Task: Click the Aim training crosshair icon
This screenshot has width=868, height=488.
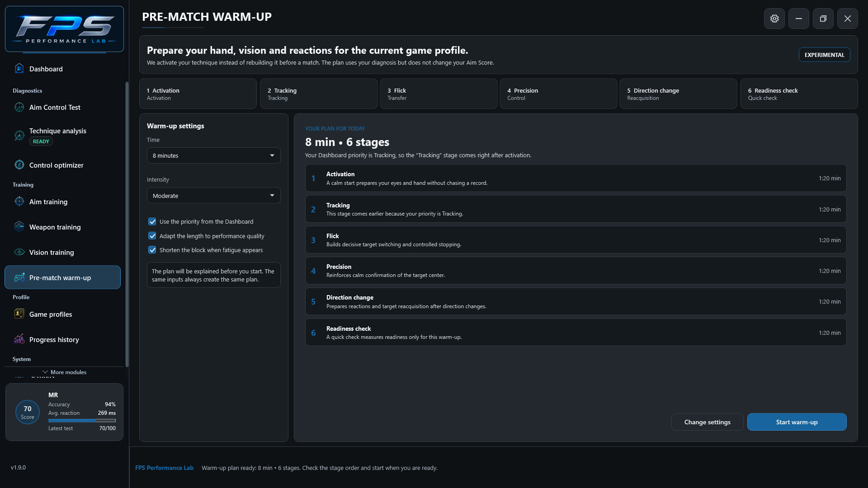Action: point(19,202)
